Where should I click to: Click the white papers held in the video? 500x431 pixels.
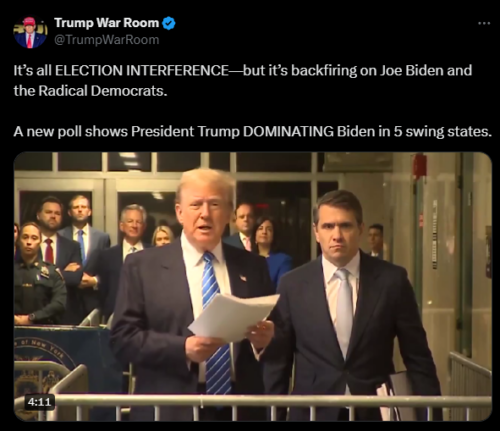tap(233, 317)
